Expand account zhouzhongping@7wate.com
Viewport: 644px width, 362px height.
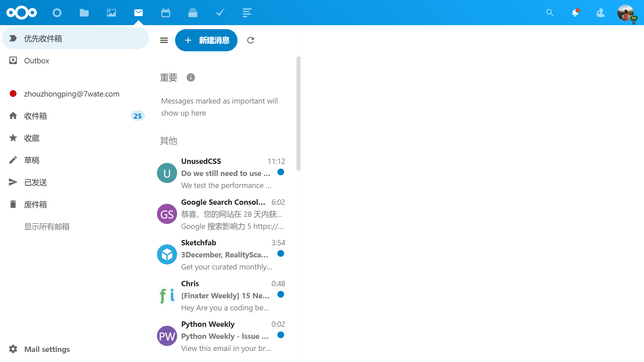click(71, 94)
